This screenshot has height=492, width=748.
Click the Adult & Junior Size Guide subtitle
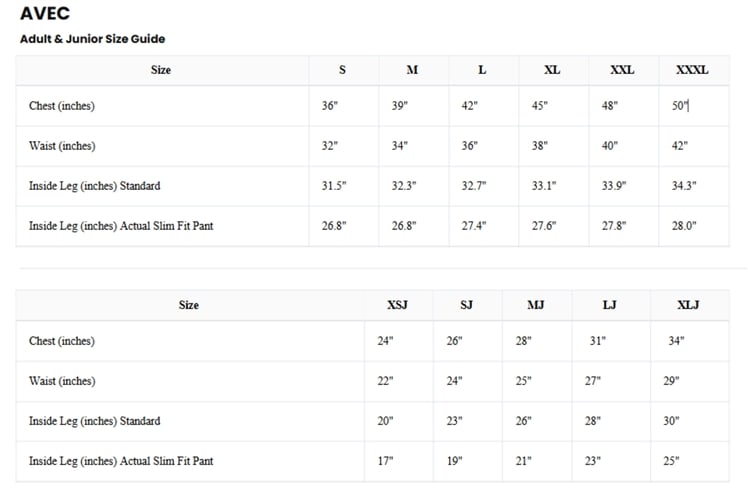click(93, 39)
